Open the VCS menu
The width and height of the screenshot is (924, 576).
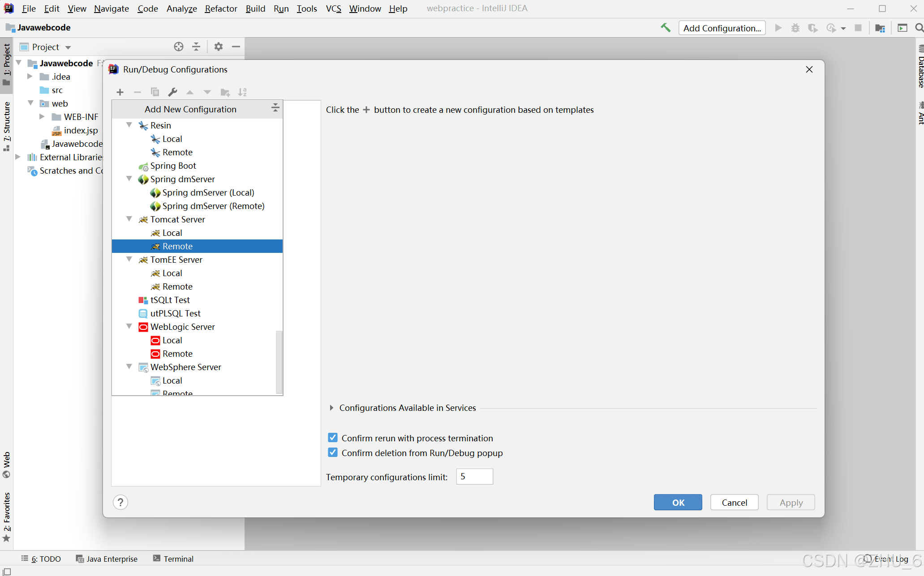coord(333,9)
